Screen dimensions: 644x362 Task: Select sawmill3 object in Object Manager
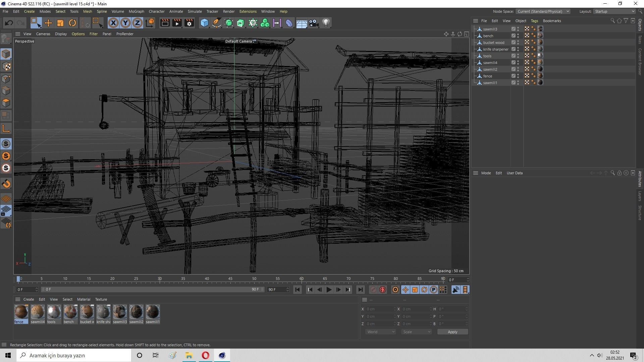[490, 29]
